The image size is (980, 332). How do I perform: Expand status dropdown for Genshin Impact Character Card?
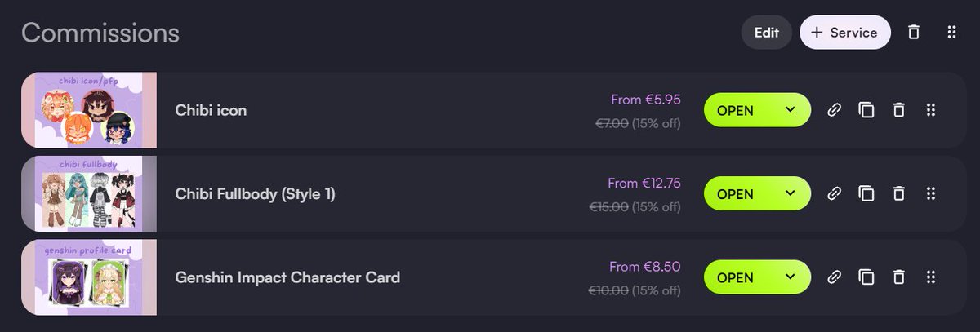(x=757, y=277)
